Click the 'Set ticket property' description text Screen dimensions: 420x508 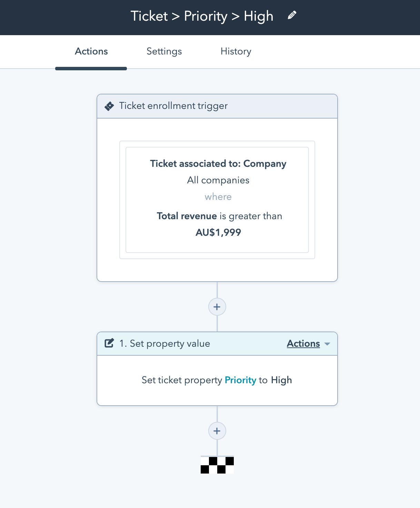(x=182, y=380)
